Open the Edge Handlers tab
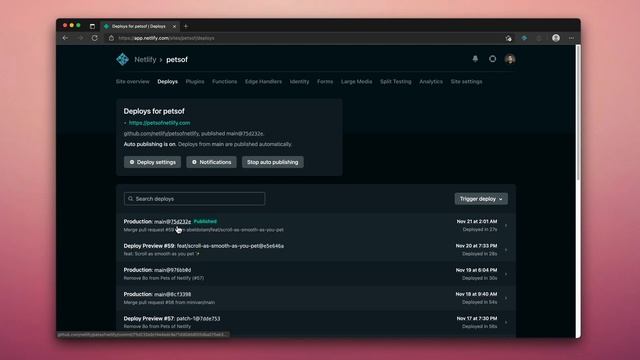640x360 pixels. (263, 82)
